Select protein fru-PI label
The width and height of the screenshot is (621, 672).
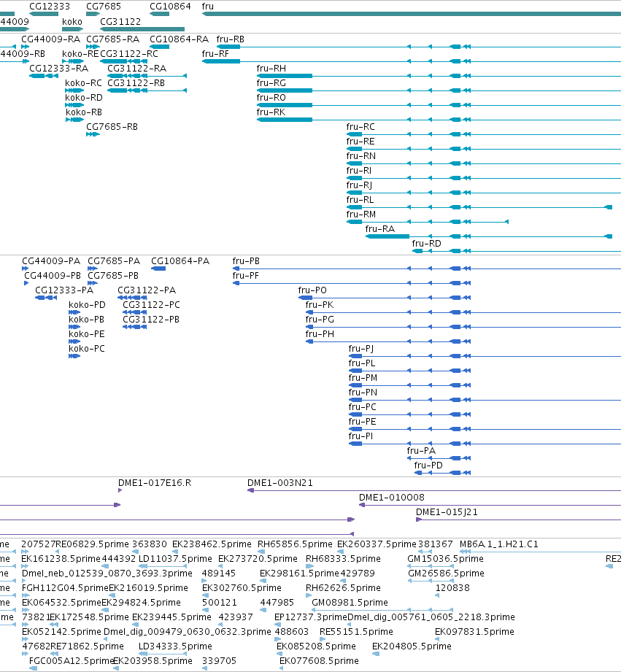tap(360, 436)
